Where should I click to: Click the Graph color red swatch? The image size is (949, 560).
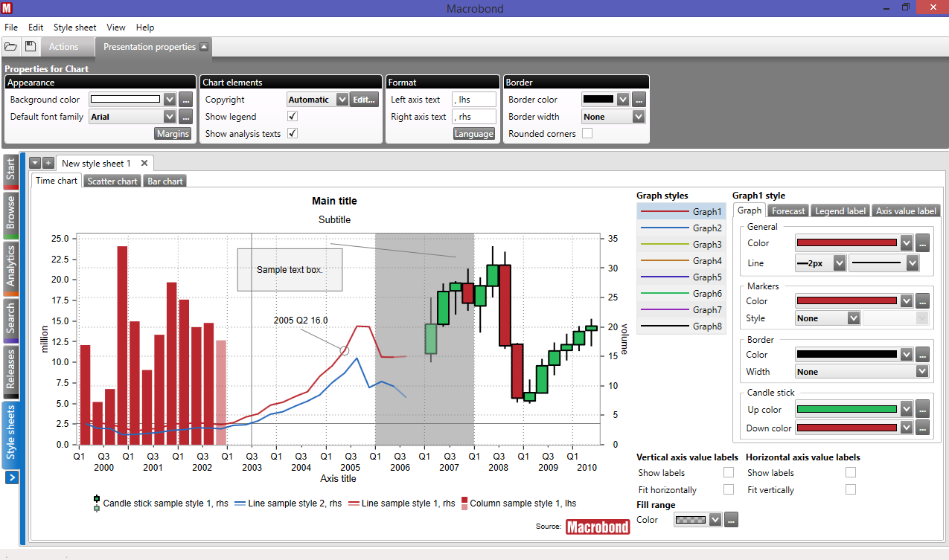point(846,242)
